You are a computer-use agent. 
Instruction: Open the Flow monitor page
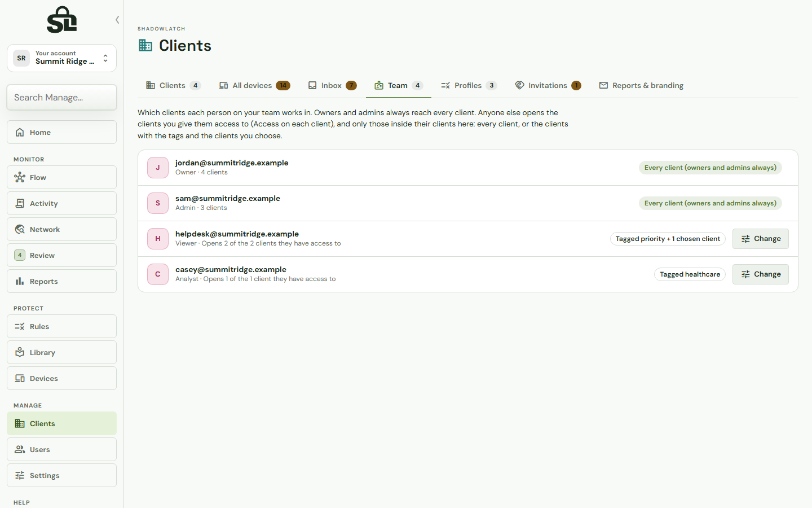point(61,177)
